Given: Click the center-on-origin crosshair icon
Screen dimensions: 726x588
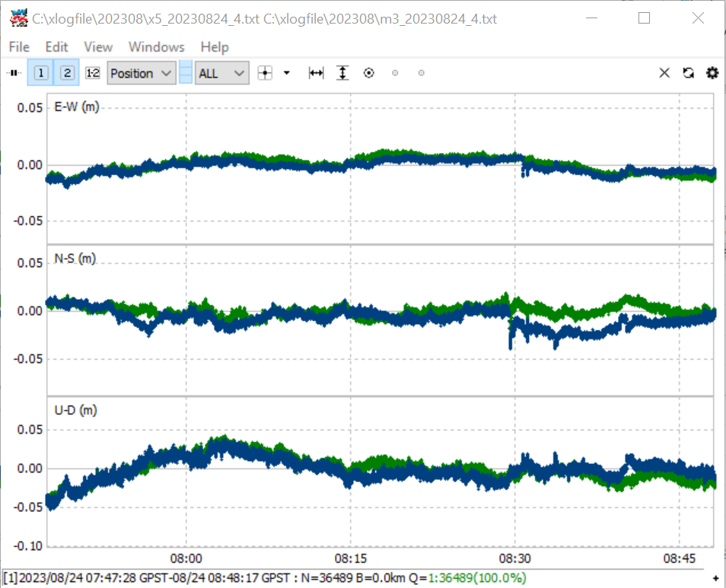Looking at the screenshot, I should coord(265,73).
